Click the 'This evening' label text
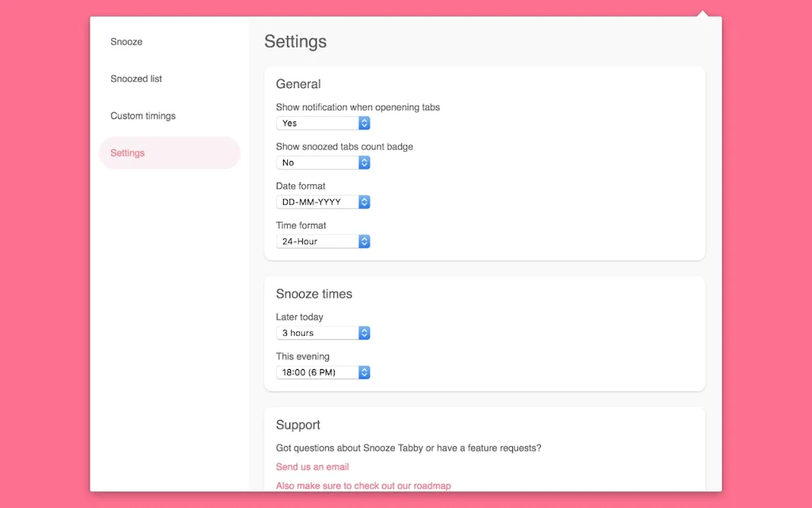 303,356
